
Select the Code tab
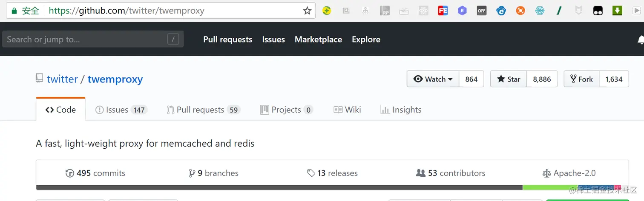pos(60,110)
